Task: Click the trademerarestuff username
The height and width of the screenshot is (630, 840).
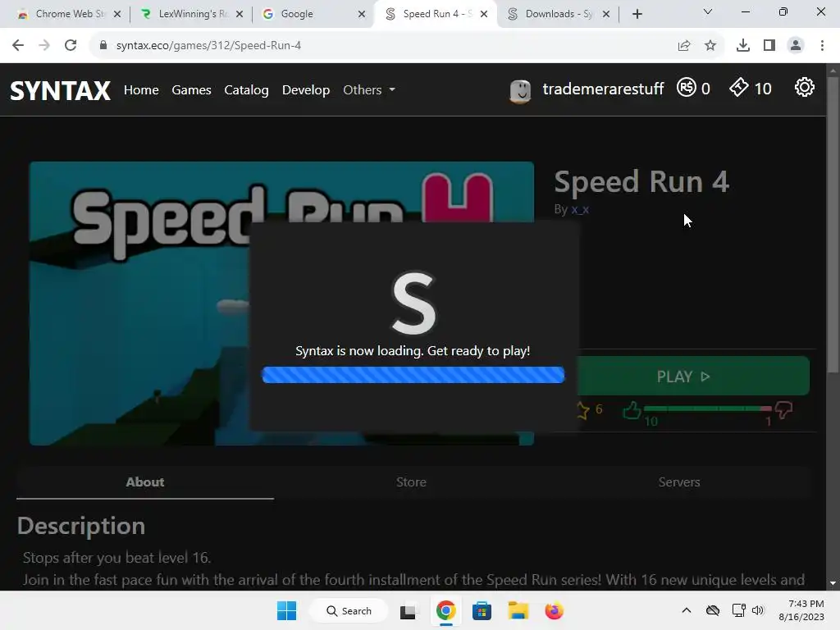Action: [603, 89]
